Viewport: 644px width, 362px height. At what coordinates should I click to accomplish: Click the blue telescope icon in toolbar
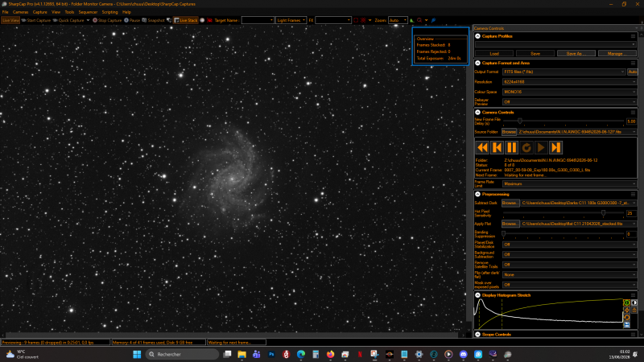pos(433,20)
